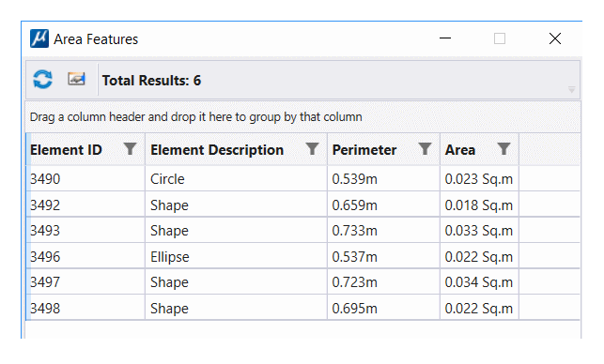Select row with Element ID 3493
Viewport: 604px width, 364px height.
coord(302,230)
